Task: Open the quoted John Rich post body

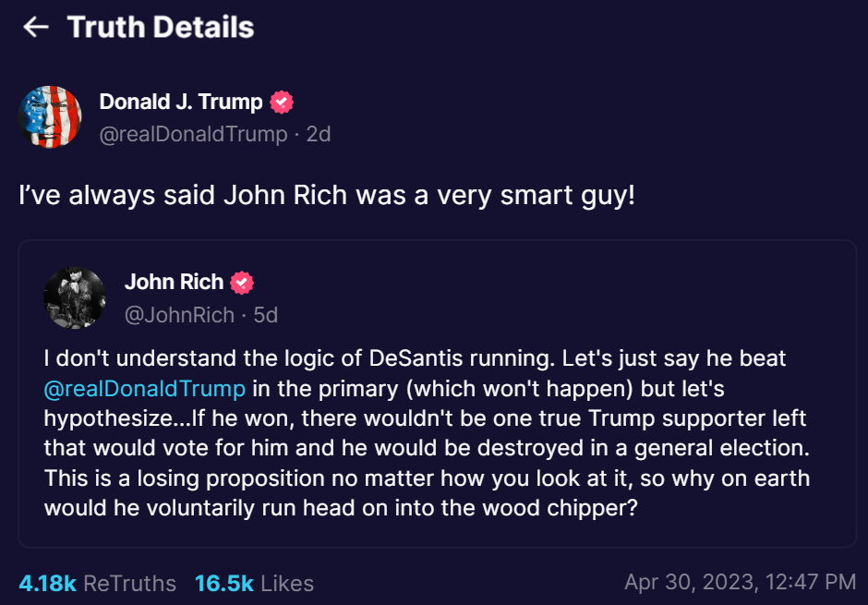Action: [x=425, y=434]
